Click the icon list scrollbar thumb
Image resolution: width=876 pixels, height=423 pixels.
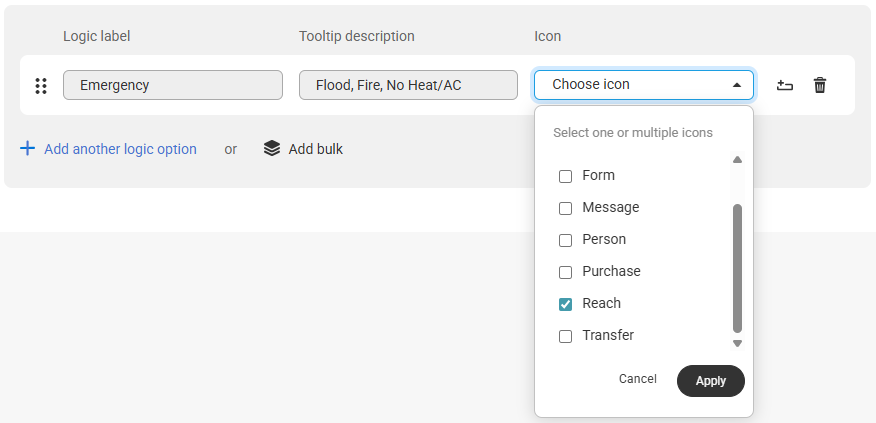pos(737,268)
